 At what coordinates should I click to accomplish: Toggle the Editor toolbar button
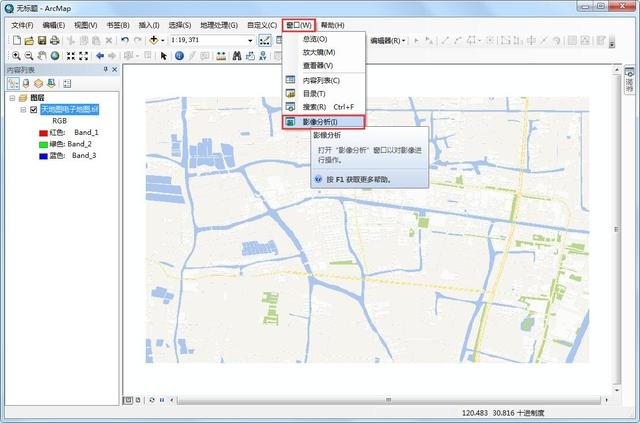coord(265,40)
